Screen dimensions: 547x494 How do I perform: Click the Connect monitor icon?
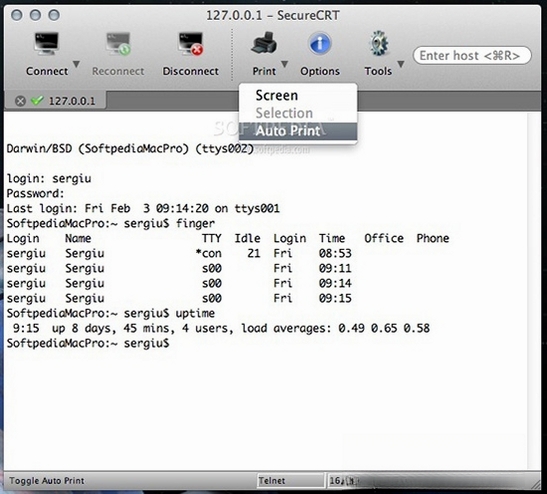coord(47,44)
